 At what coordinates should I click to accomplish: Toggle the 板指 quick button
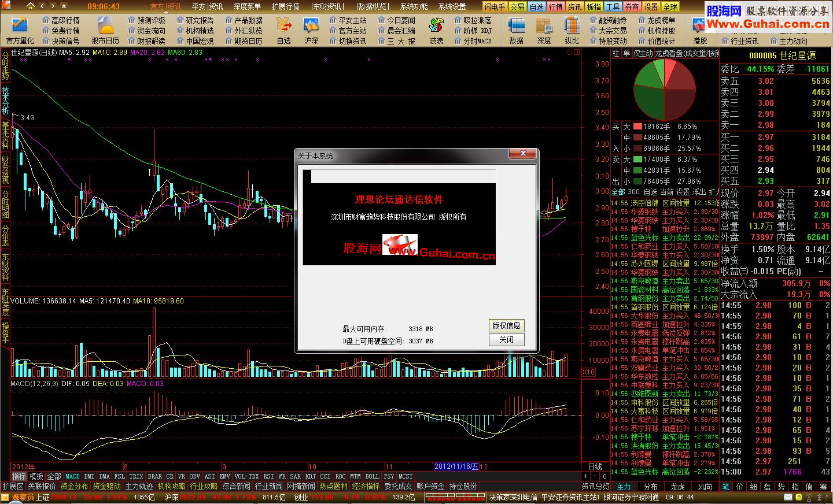pyautogui.click(x=594, y=6)
